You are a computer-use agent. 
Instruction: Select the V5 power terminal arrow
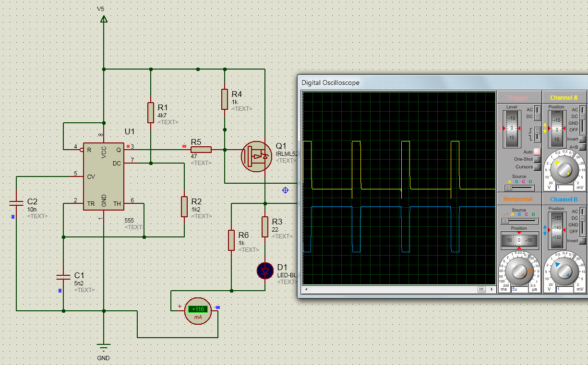pyautogui.click(x=103, y=19)
